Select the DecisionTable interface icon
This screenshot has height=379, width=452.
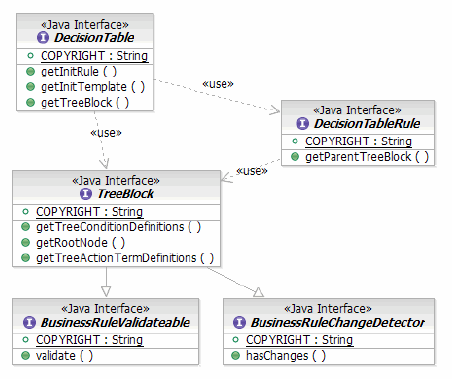click(43, 38)
